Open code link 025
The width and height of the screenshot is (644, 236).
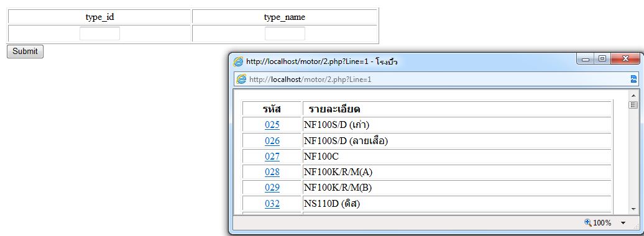272,125
